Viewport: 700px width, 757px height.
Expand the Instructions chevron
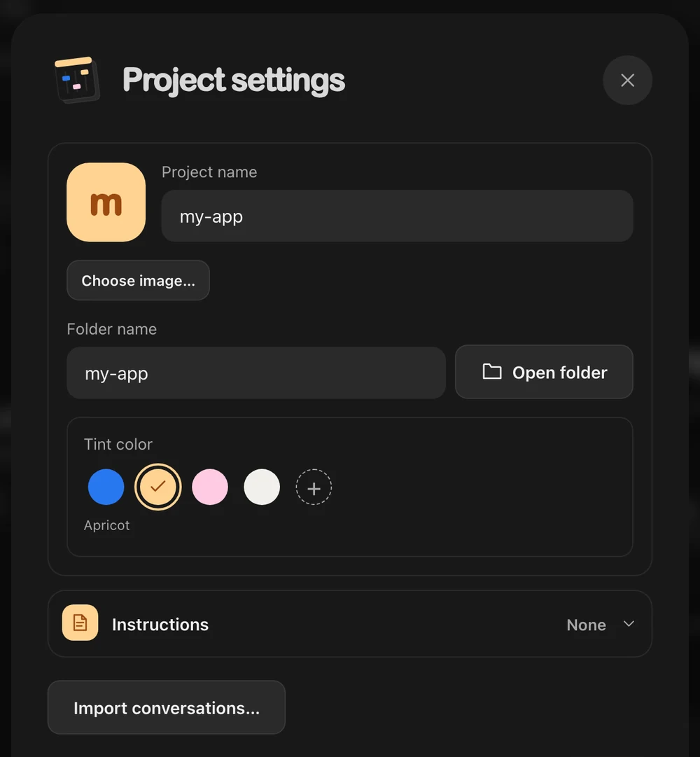pos(629,624)
